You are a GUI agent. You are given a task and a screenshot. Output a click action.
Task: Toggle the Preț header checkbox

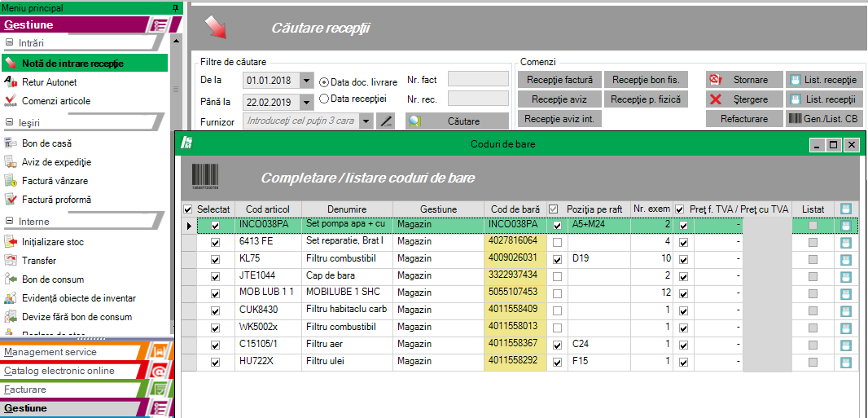tap(680, 209)
